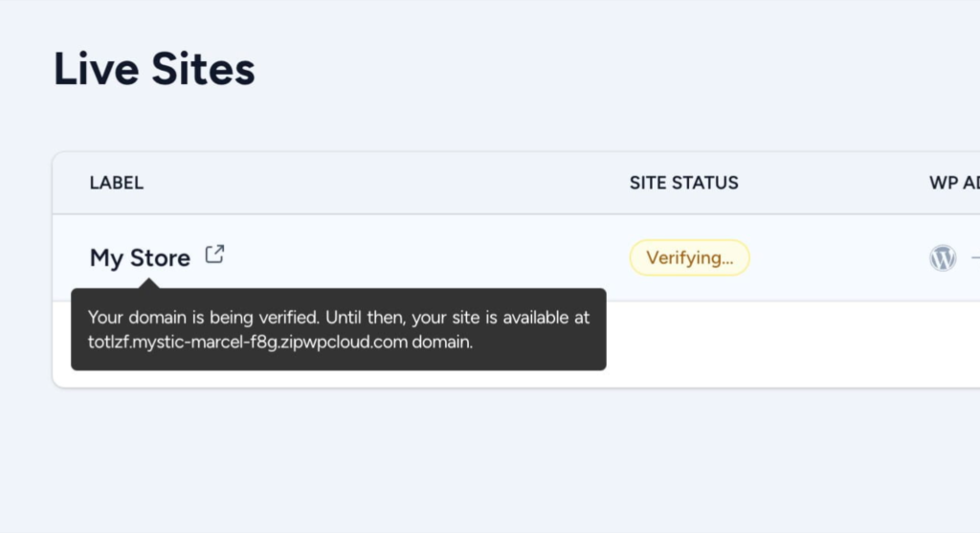Select the My Store site label

(x=140, y=257)
